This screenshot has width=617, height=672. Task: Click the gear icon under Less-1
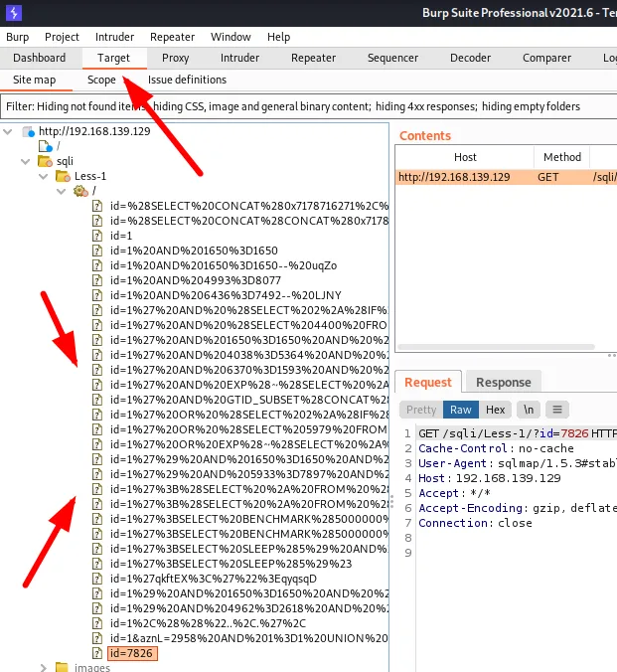(x=80, y=191)
